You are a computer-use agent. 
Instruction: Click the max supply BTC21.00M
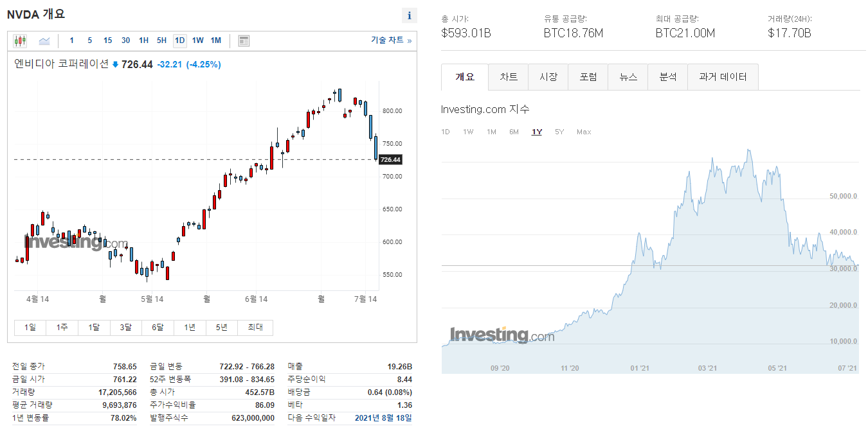click(685, 33)
